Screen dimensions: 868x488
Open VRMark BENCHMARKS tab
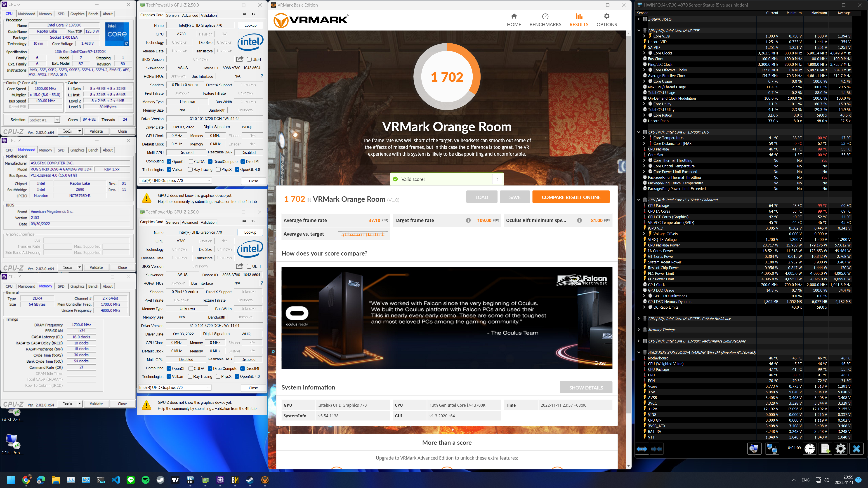(x=545, y=20)
